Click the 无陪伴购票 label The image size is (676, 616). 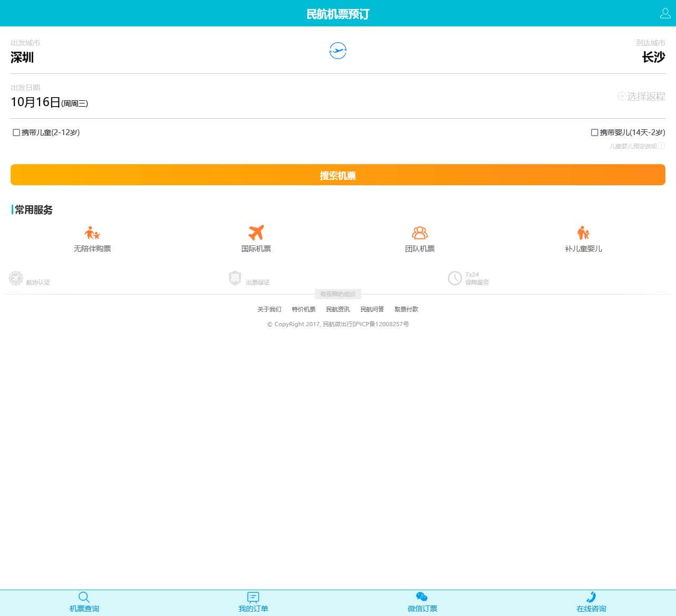(x=92, y=249)
